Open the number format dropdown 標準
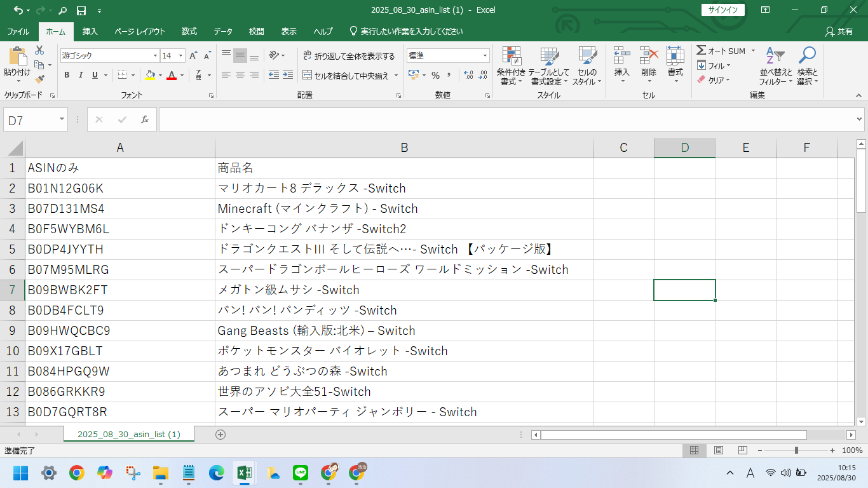 point(485,56)
